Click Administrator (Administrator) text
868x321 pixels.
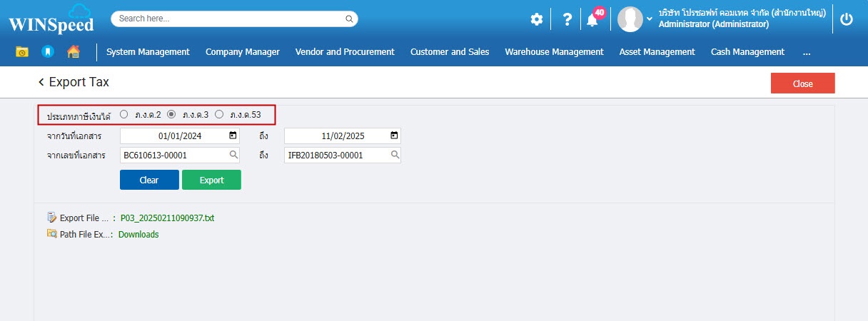714,24
